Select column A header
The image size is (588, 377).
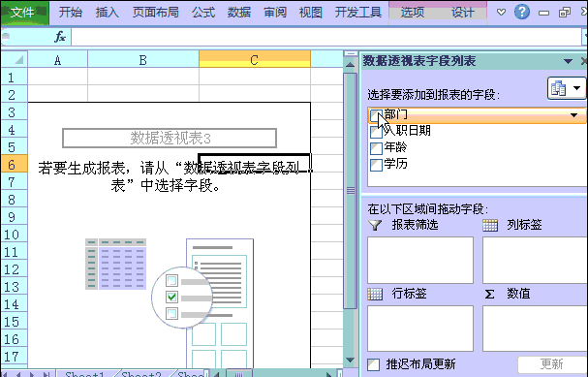pyautogui.click(x=57, y=59)
